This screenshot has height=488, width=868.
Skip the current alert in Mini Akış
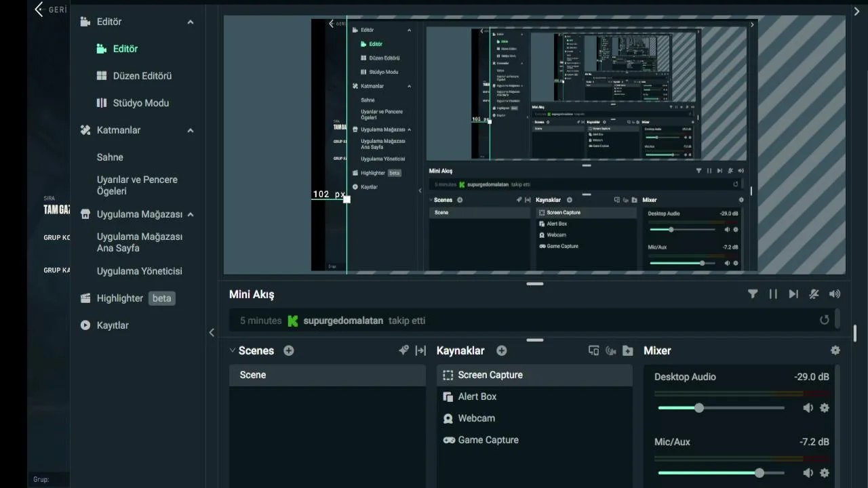[793, 293]
